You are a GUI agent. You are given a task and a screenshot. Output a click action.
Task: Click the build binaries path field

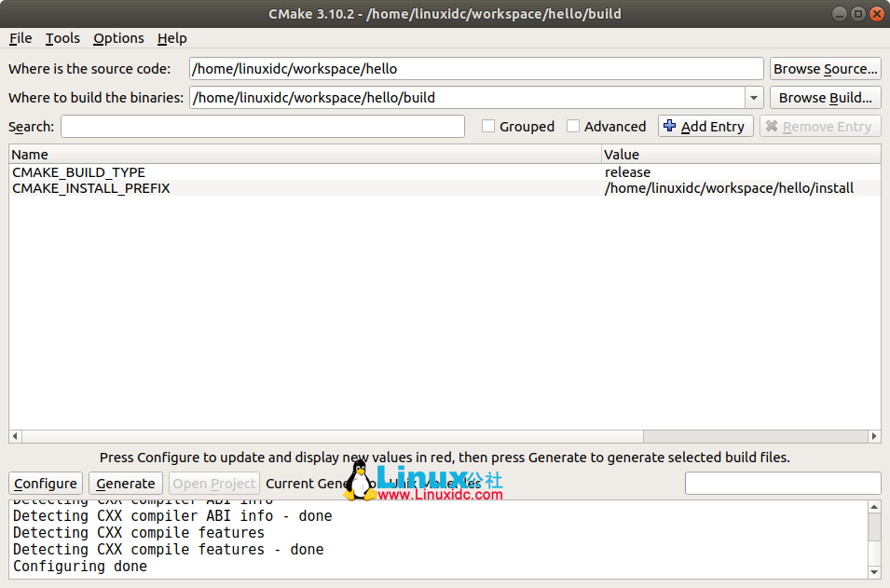click(467, 98)
